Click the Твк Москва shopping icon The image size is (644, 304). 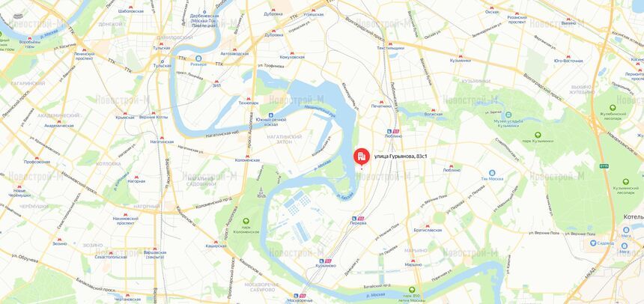coord(492,173)
